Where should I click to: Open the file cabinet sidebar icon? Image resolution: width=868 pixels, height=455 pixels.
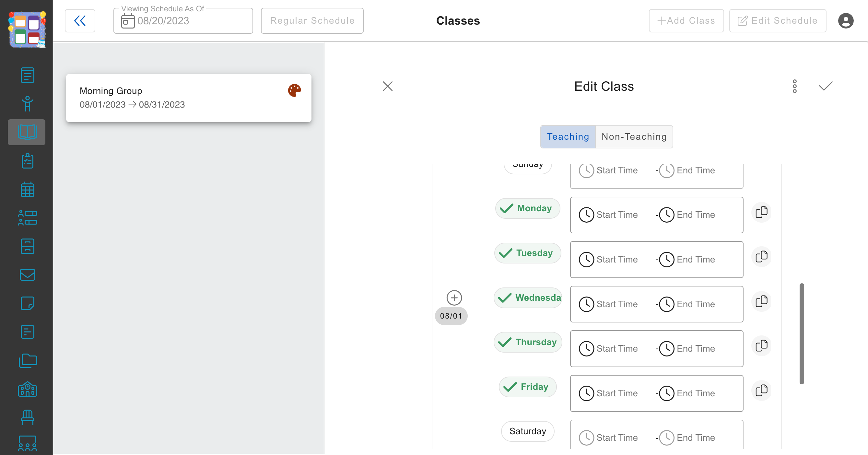click(x=27, y=247)
